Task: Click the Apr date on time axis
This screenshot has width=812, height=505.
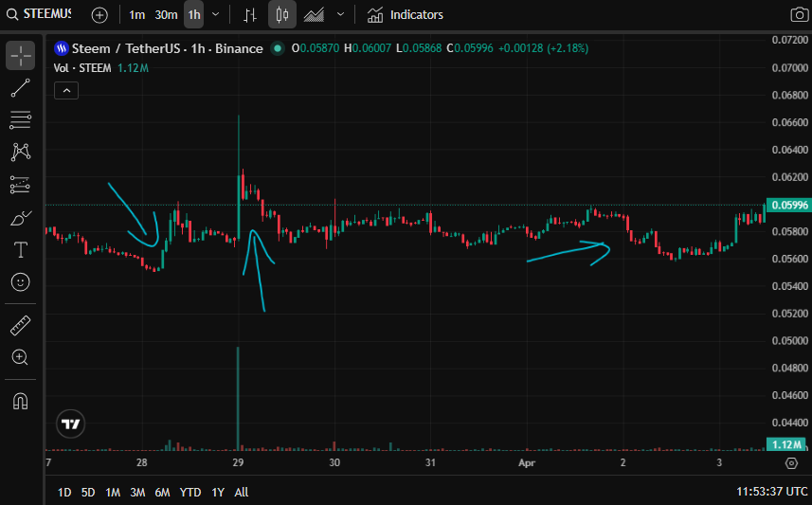Action: pyautogui.click(x=527, y=462)
